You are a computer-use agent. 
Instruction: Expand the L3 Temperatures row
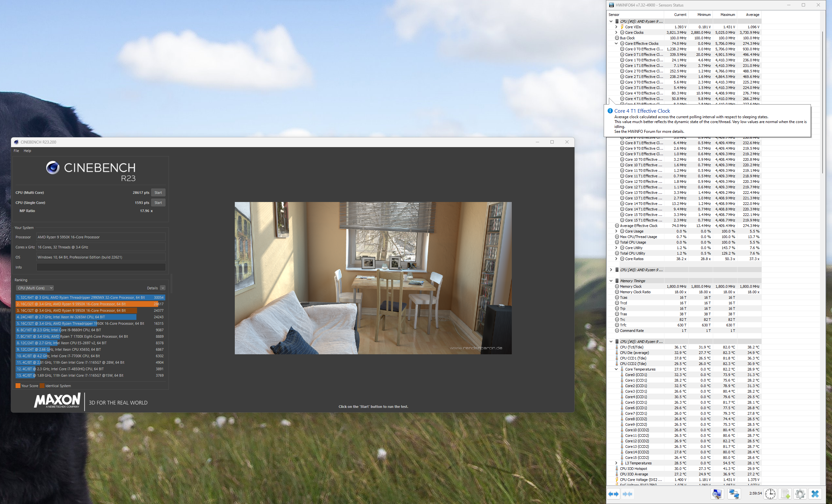click(x=616, y=463)
